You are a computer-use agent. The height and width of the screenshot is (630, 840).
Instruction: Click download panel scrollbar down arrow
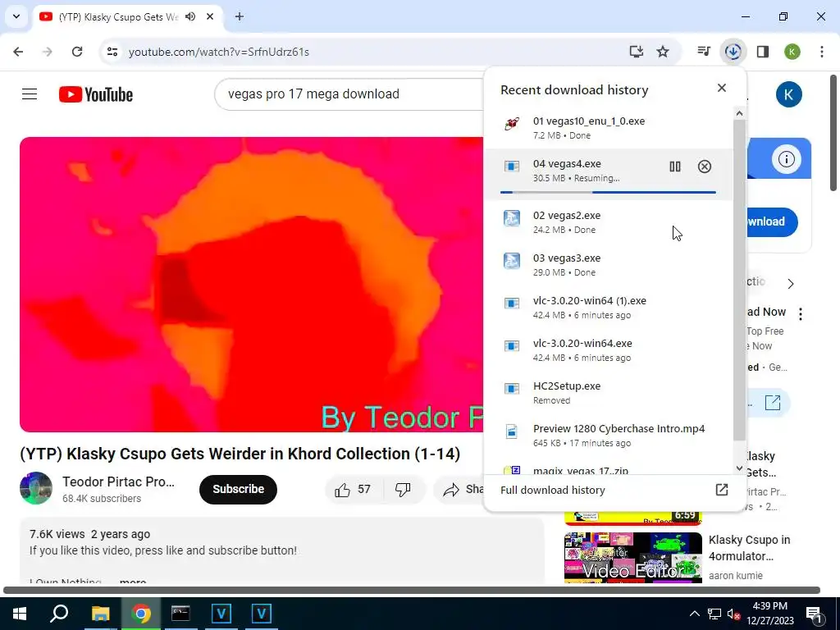[739, 468]
